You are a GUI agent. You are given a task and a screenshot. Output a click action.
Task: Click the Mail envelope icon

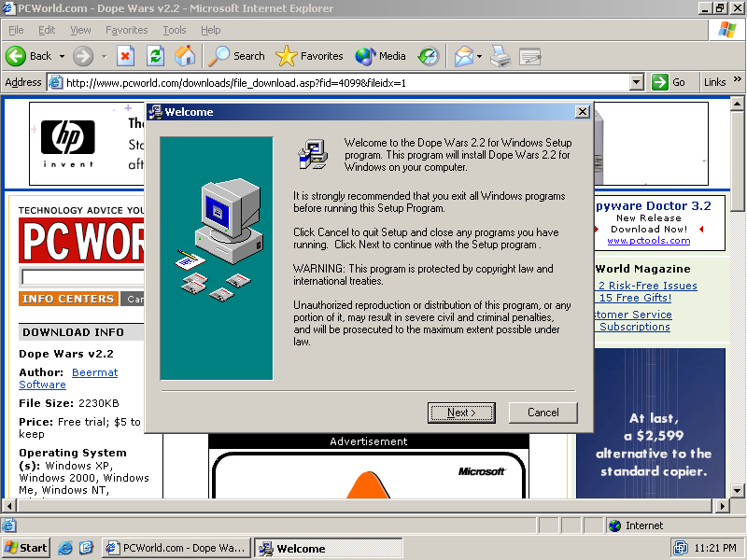click(463, 56)
